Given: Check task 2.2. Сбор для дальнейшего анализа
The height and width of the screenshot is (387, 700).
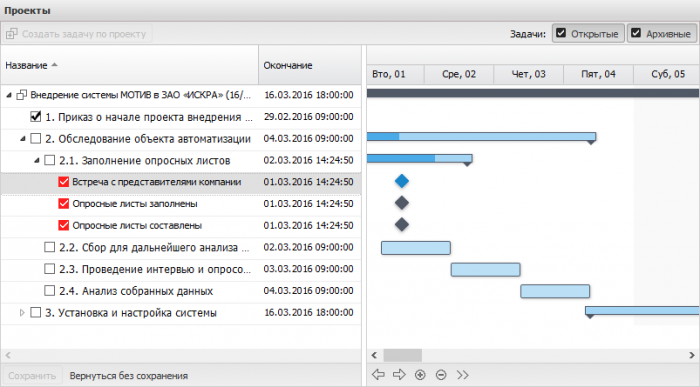Looking at the screenshot, I should coord(50,247).
